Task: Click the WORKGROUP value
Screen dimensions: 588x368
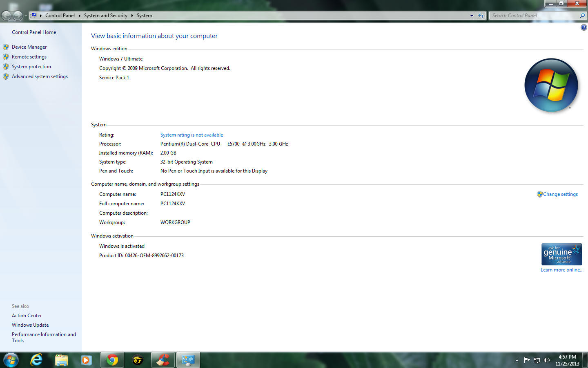Action: tap(175, 222)
